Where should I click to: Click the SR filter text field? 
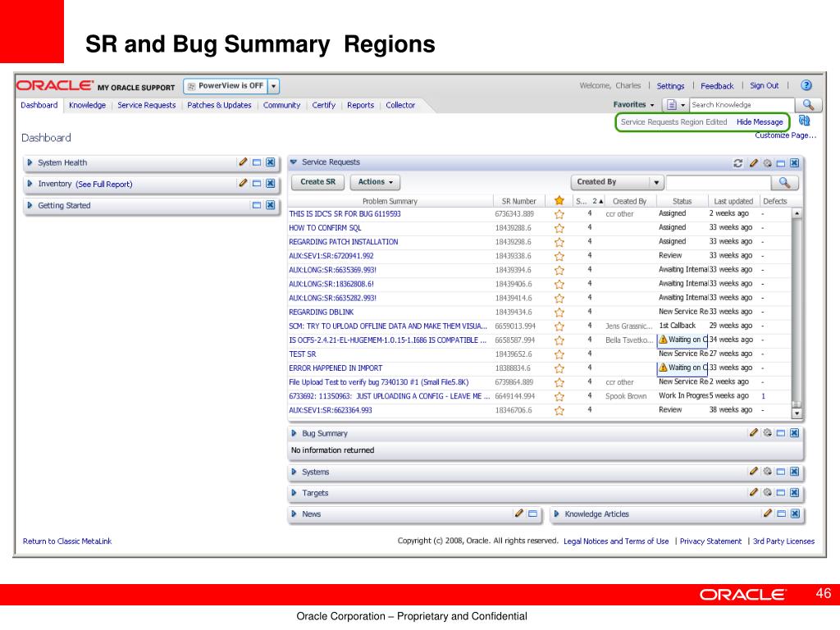719,183
